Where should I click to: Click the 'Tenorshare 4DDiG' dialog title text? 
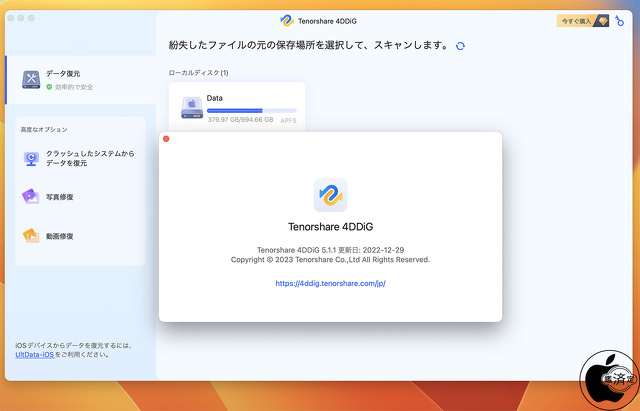click(x=331, y=227)
